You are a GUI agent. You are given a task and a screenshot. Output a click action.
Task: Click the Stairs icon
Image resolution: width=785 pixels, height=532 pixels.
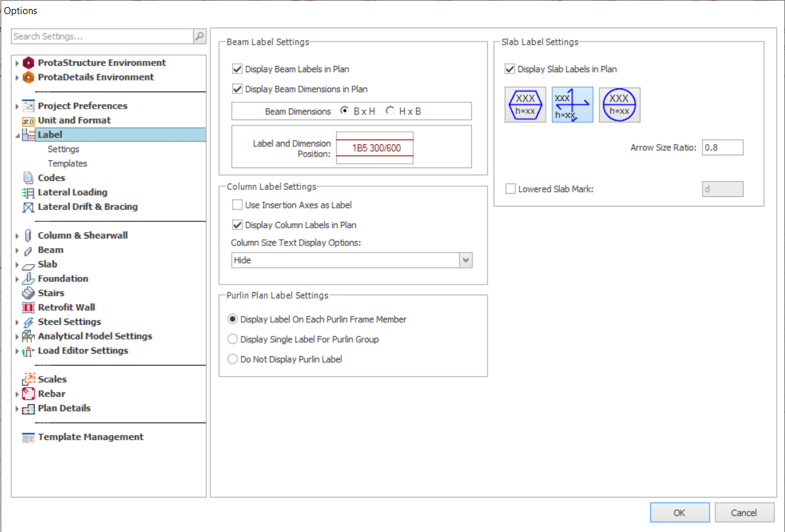28,293
